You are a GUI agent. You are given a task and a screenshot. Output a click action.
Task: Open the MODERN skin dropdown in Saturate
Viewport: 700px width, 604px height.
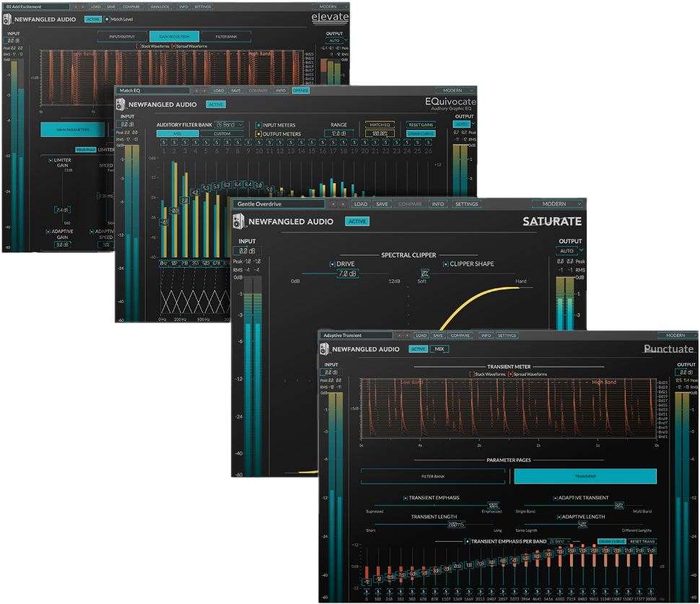(558, 204)
